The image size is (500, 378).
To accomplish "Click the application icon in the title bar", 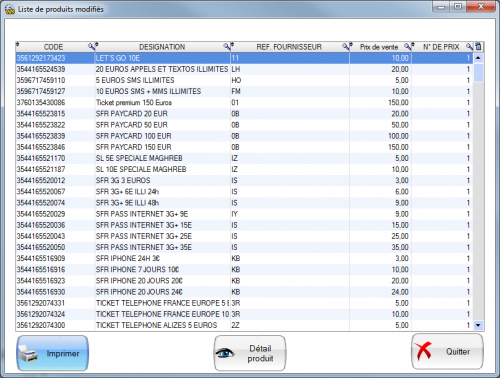I will click(x=10, y=9).
